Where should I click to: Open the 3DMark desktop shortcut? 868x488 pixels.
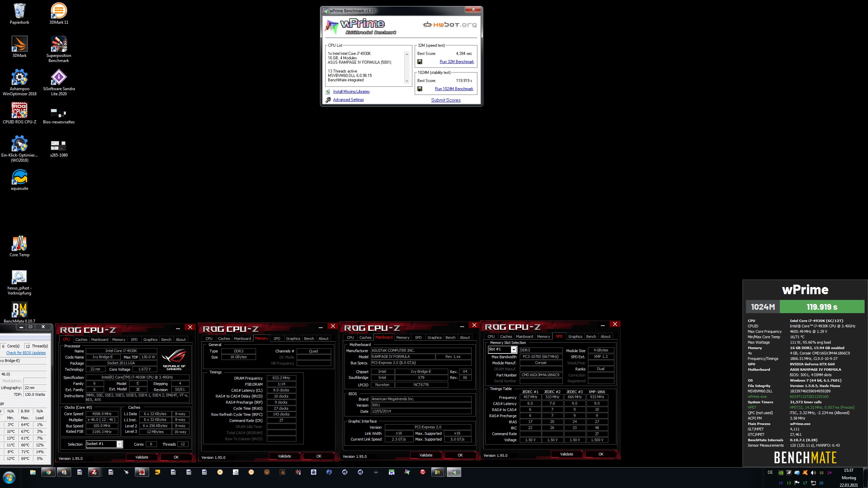coord(19,47)
